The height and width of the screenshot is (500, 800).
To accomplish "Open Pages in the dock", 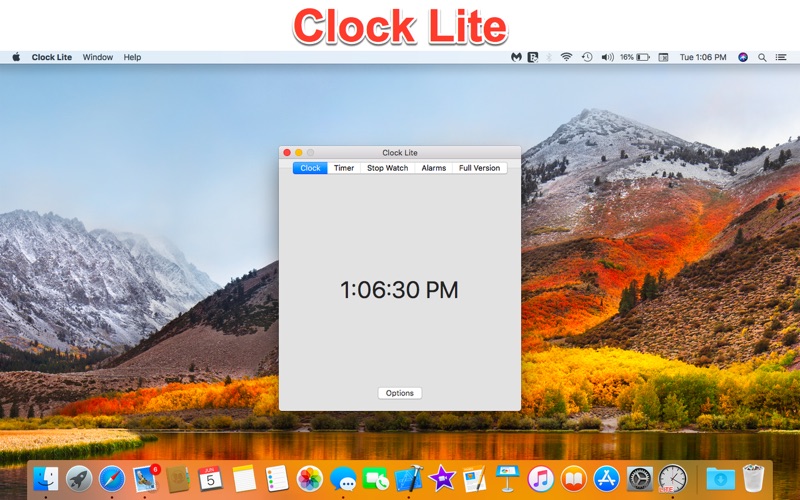I will (475, 479).
